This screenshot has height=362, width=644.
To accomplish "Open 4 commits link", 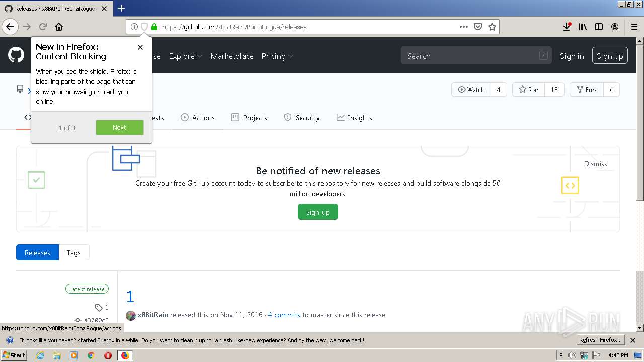I will tap(284, 315).
